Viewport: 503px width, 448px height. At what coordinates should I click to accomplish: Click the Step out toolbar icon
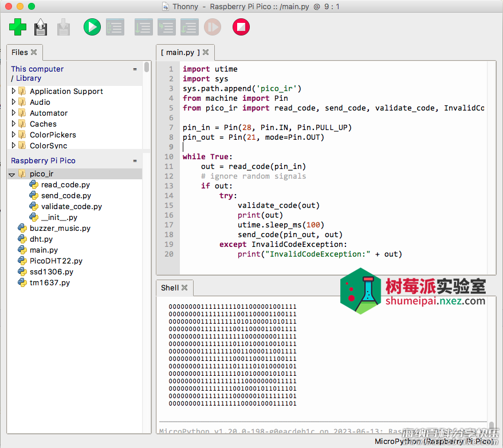click(190, 27)
